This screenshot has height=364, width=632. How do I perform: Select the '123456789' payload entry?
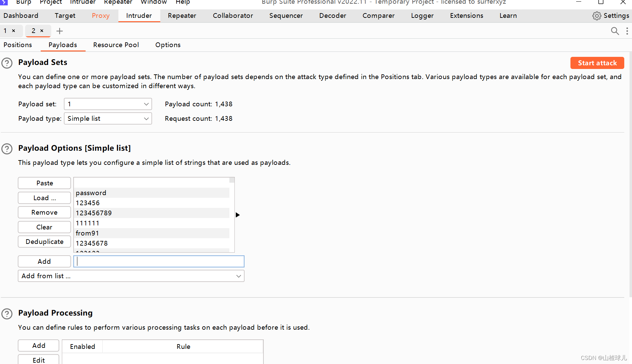(152, 213)
